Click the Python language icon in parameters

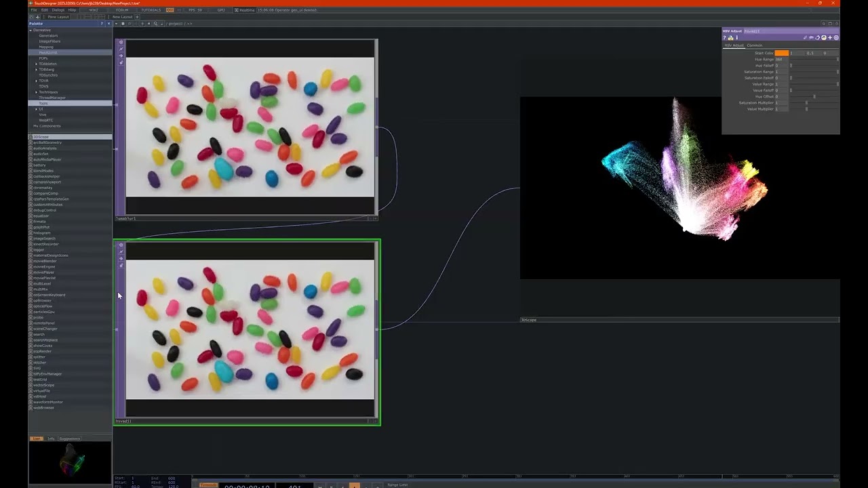[824, 38]
